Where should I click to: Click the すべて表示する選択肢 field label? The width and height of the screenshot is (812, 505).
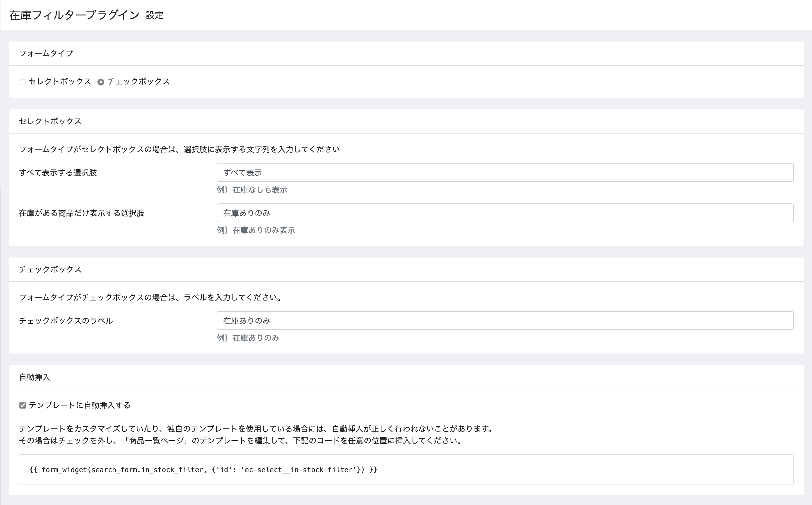(x=58, y=173)
